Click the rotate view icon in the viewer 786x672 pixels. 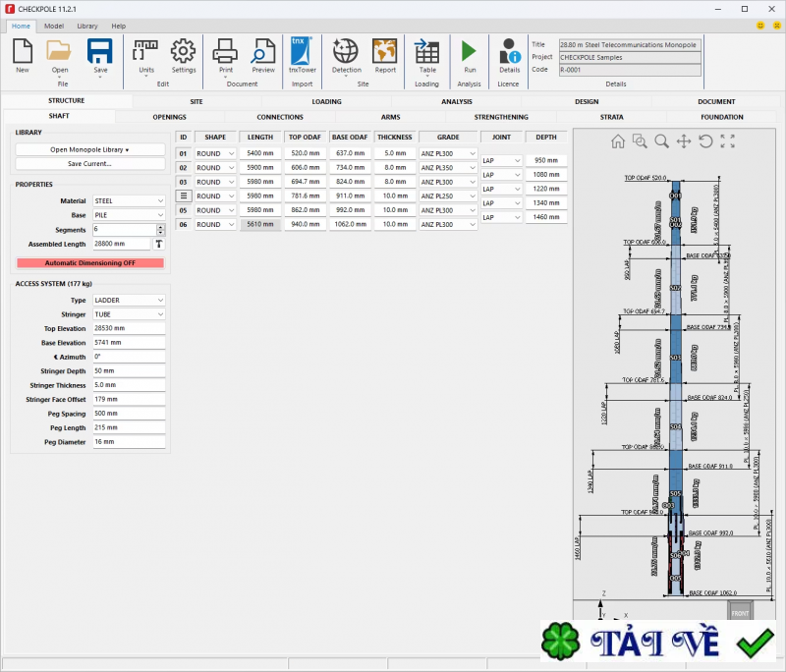click(x=705, y=141)
